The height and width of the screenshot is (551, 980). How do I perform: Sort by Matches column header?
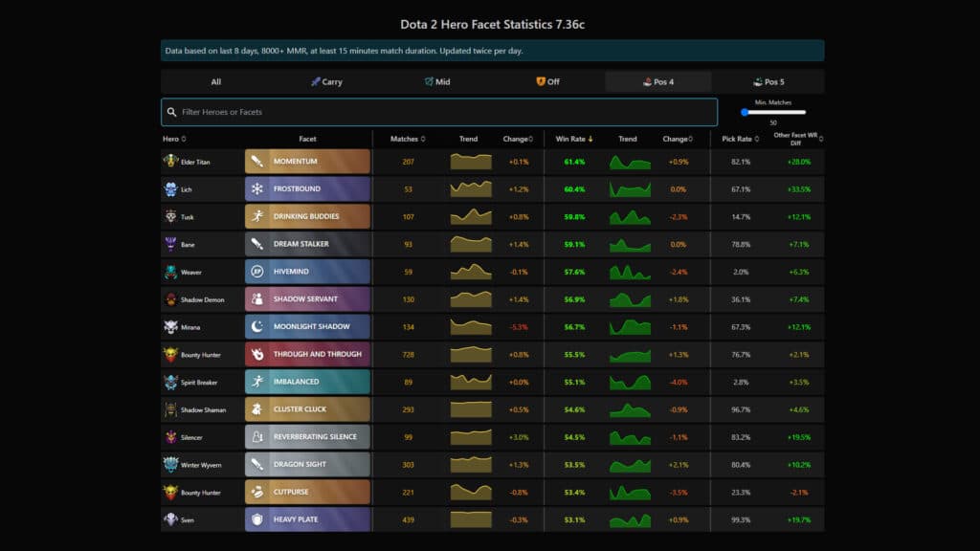click(x=408, y=139)
